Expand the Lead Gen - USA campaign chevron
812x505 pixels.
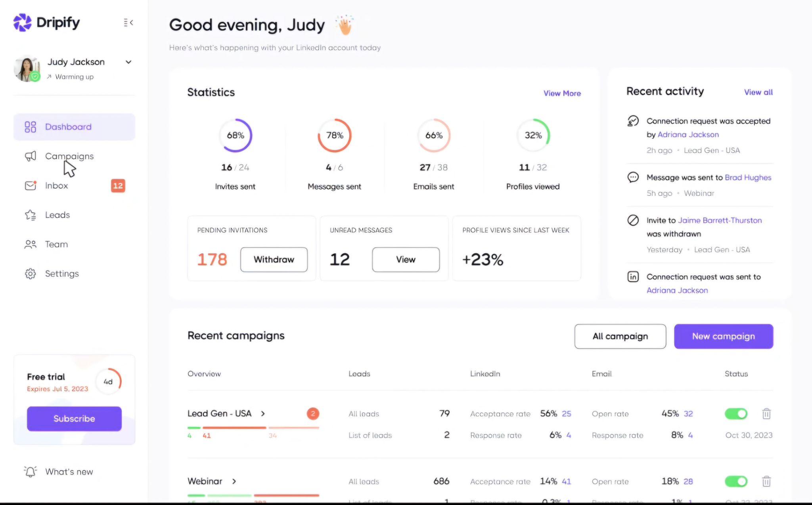(263, 413)
